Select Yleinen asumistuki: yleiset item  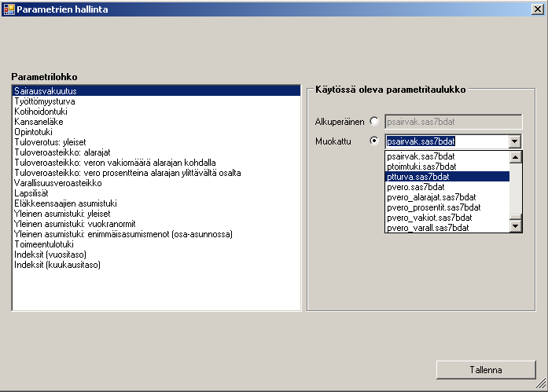[x=156, y=214]
